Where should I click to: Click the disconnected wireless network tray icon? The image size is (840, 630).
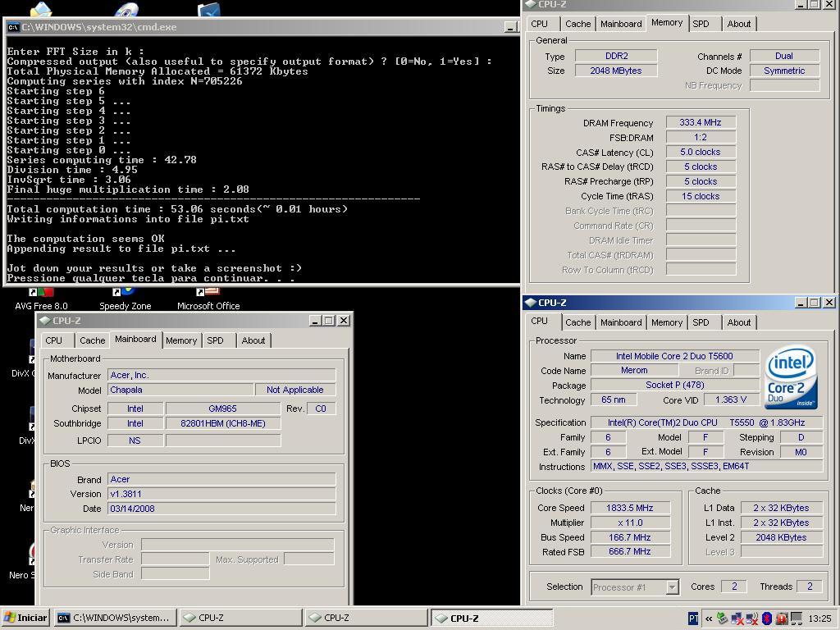752,619
